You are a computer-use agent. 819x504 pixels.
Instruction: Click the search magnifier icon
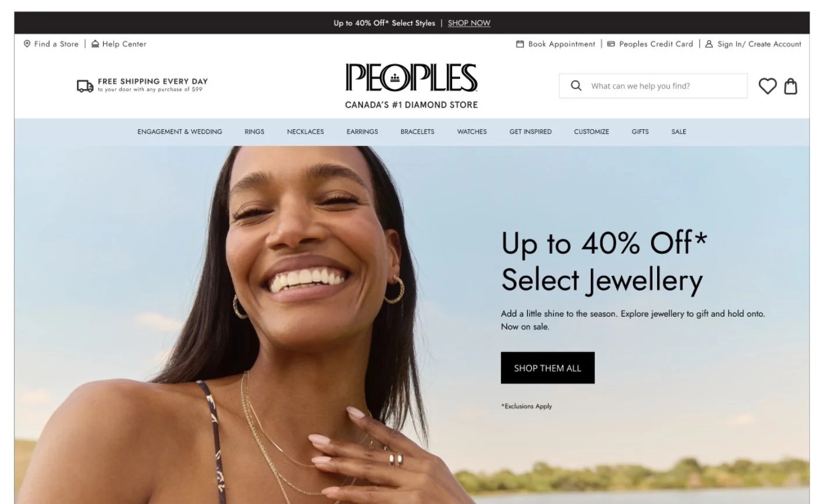(576, 86)
